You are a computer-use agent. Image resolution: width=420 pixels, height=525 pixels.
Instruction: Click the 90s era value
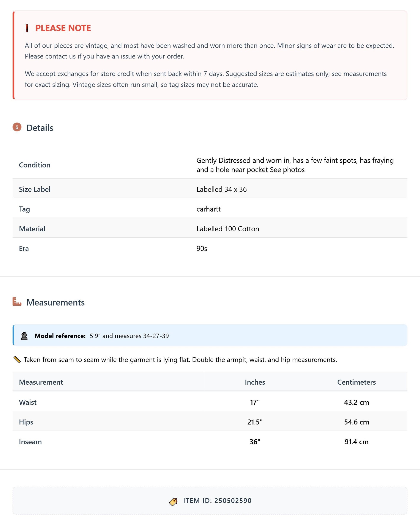tap(202, 248)
